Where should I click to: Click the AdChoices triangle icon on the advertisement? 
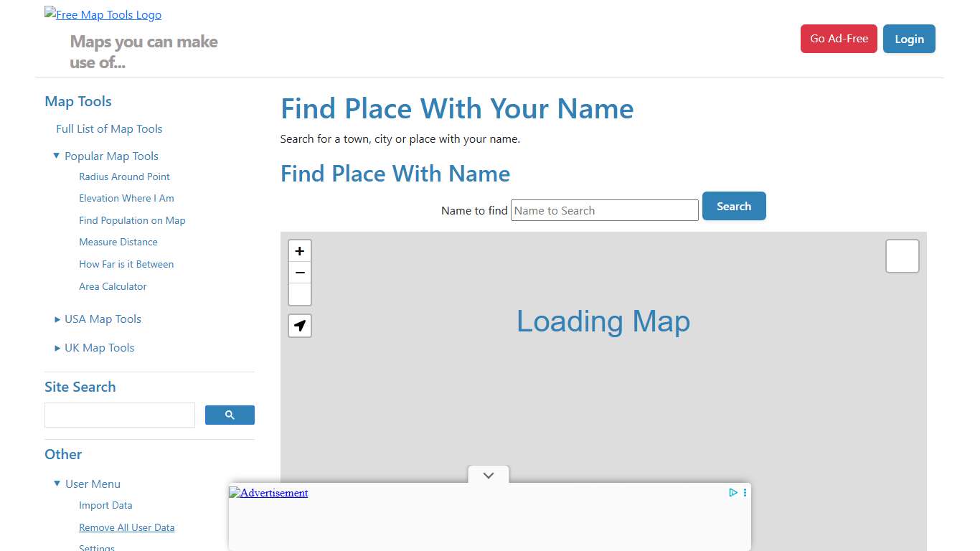pos(732,492)
